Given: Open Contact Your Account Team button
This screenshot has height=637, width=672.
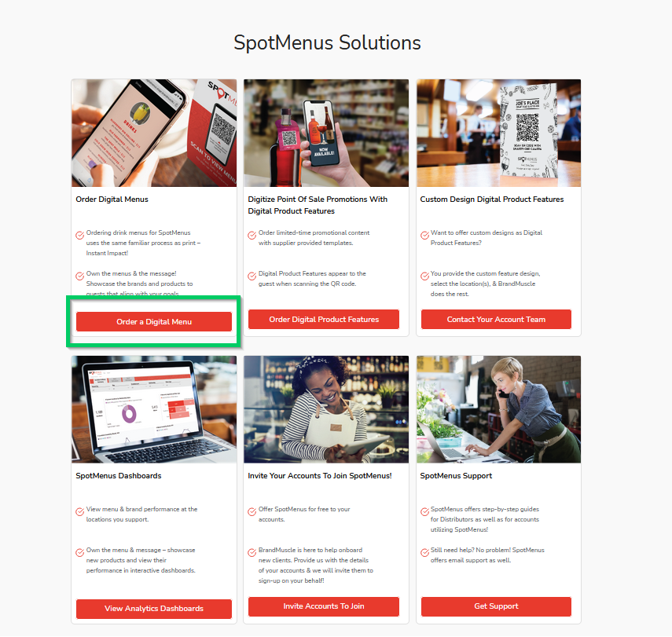Looking at the screenshot, I should (x=496, y=320).
